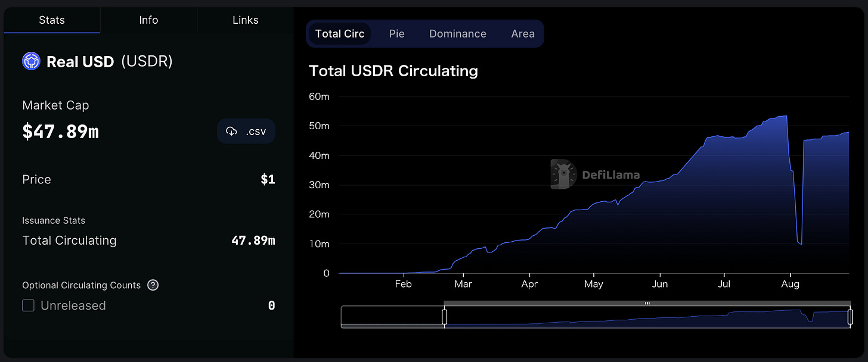Click the 60m y-axis label
868x362 pixels.
click(319, 96)
